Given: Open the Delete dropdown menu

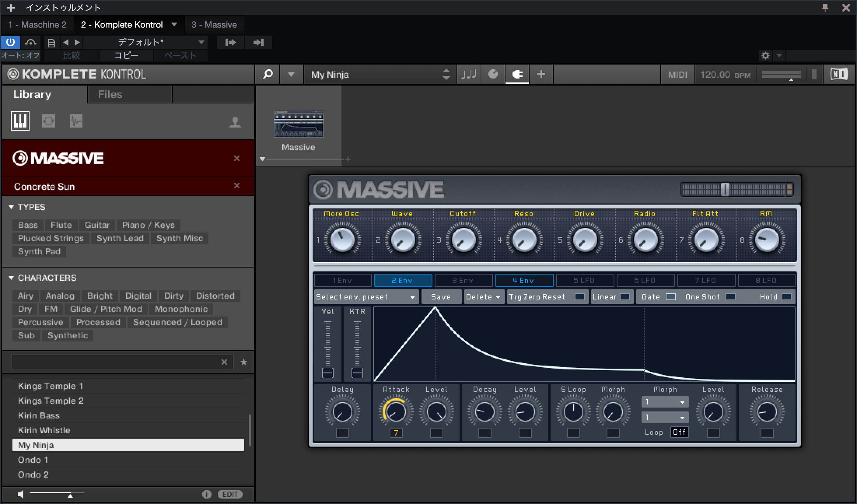Looking at the screenshot, I should pos(483,297).
